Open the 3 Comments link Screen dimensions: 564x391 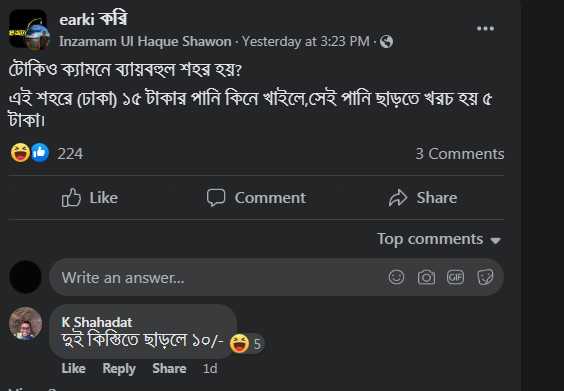pos(460,154)
